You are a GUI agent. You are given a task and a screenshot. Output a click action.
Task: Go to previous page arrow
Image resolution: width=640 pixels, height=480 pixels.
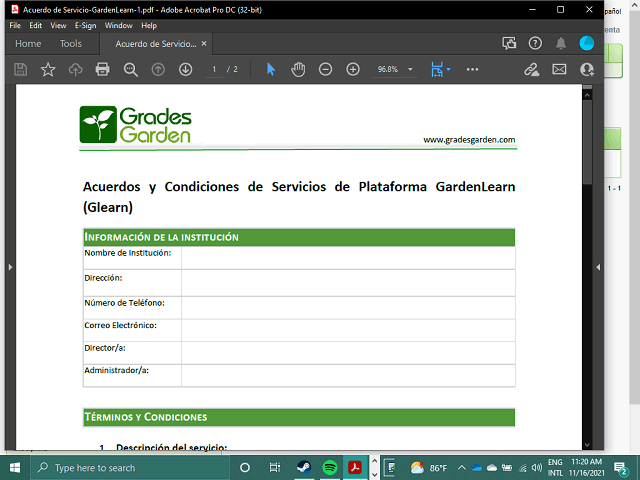coord(158,69)
